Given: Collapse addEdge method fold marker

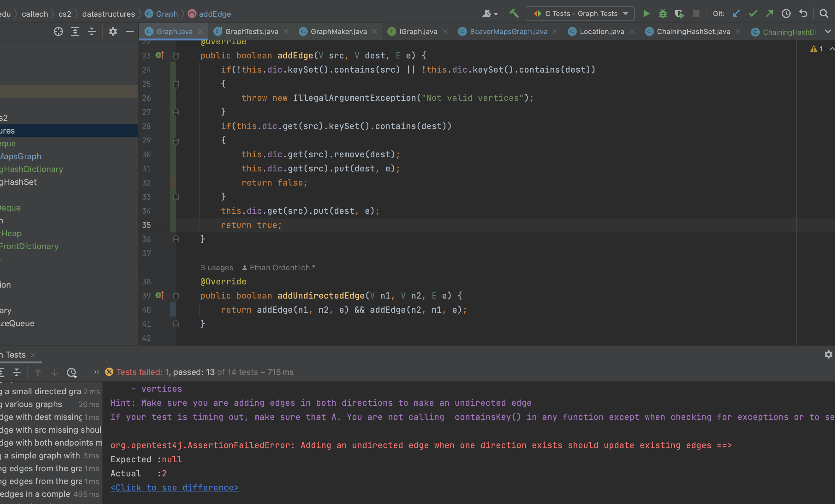Looking at the screenshot, I should point(176,56).
